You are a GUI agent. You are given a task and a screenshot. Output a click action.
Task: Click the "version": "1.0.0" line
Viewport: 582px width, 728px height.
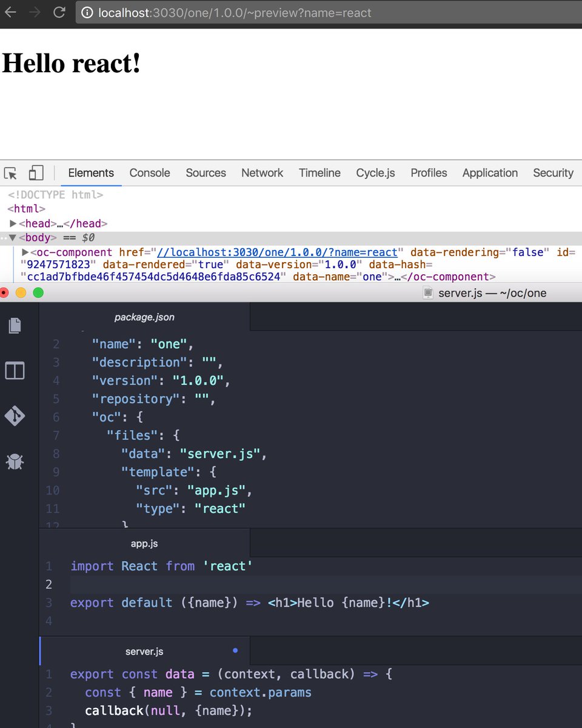[162, 380]
